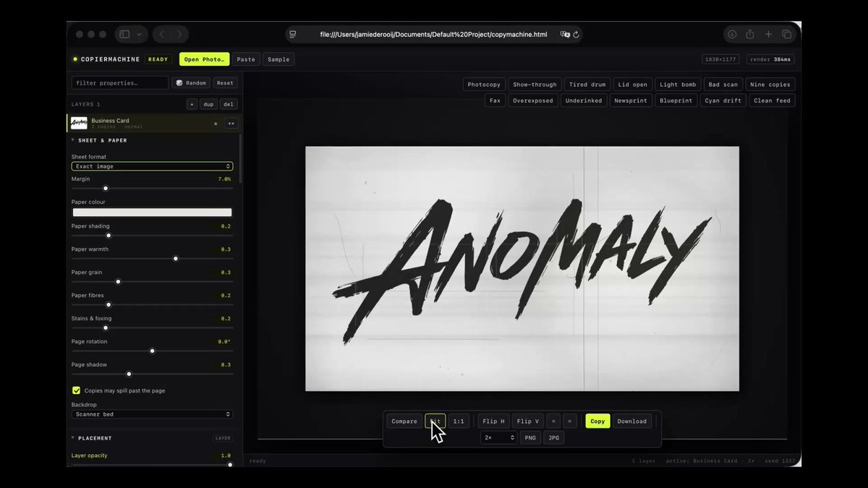Click the Download button
The width and height of the screenshot is (868, 488).
[x=632, y=421]
